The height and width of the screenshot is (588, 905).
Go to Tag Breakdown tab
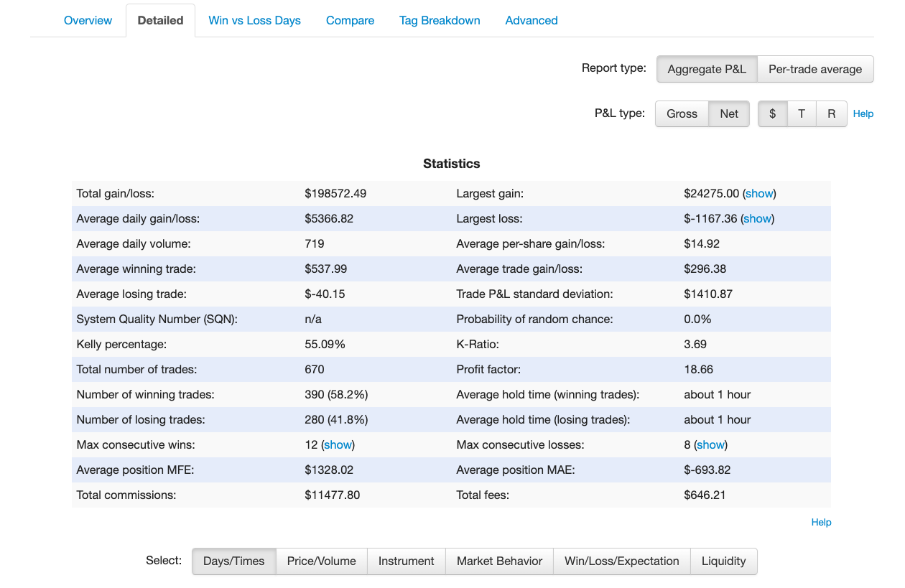click(440, 20)
